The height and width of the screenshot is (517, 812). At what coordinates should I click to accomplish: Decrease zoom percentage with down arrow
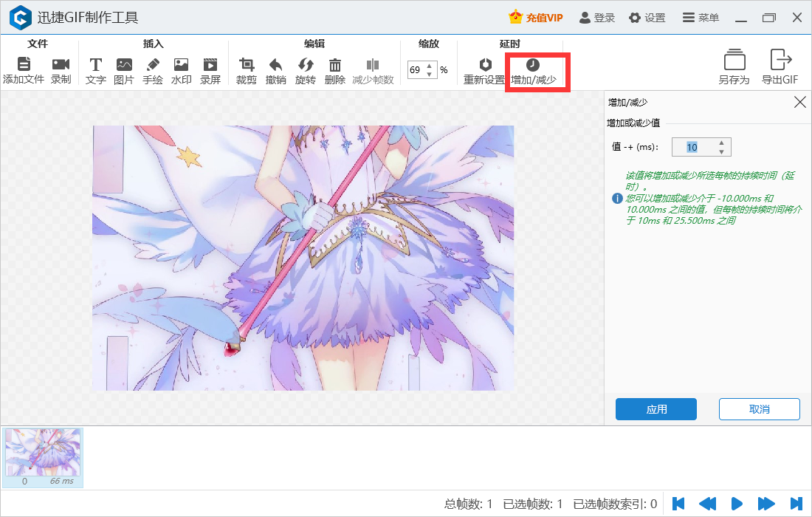coord(430,74)
